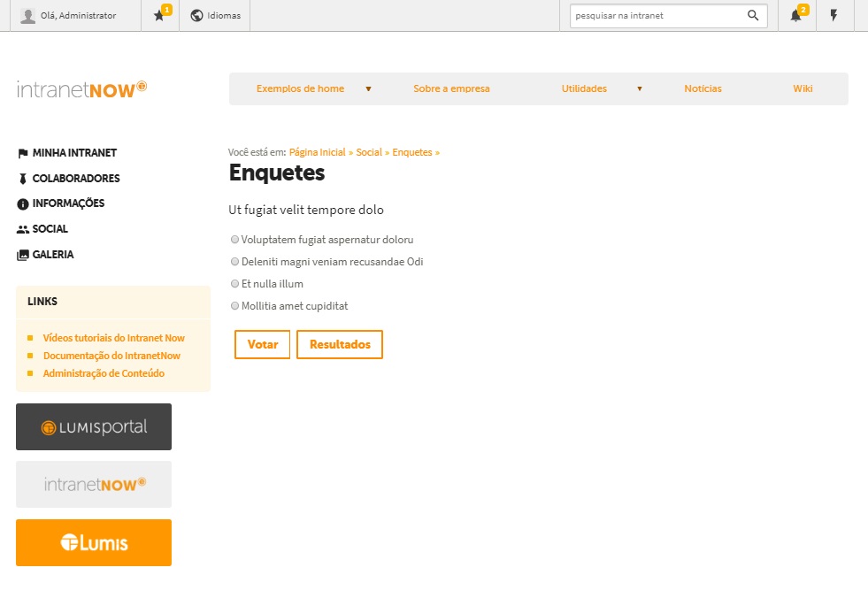Viewport: 868px width, 598px height.
Task: Click the LINKS panel heading
Action: [x=42, y=302]
